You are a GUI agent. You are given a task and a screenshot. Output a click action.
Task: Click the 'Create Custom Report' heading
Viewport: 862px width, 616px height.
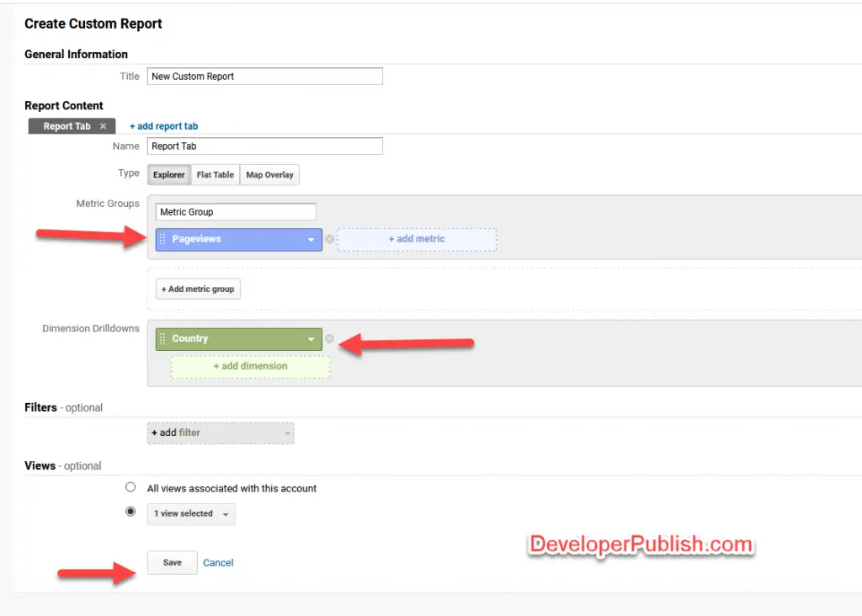click(x=93, y=24)
